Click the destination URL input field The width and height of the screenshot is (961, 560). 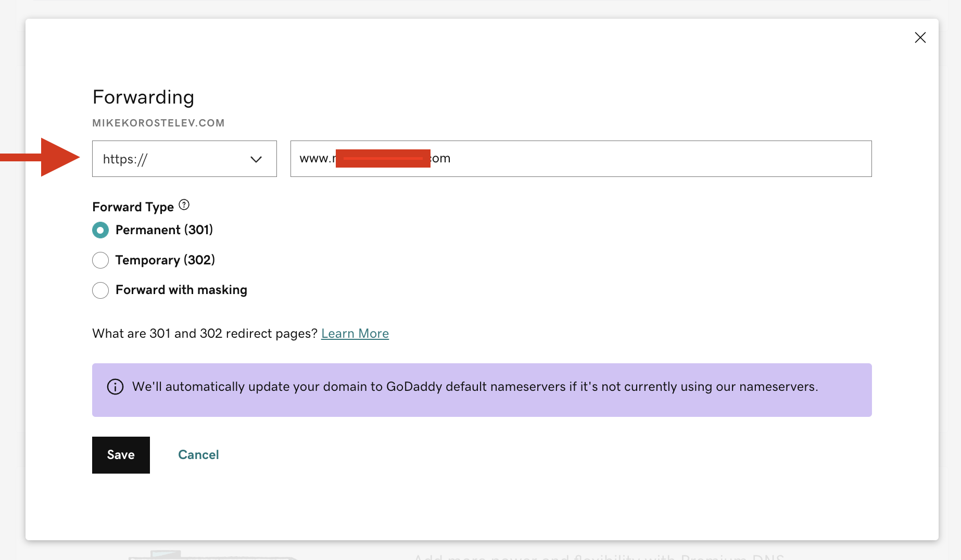[x=625, y=159]
